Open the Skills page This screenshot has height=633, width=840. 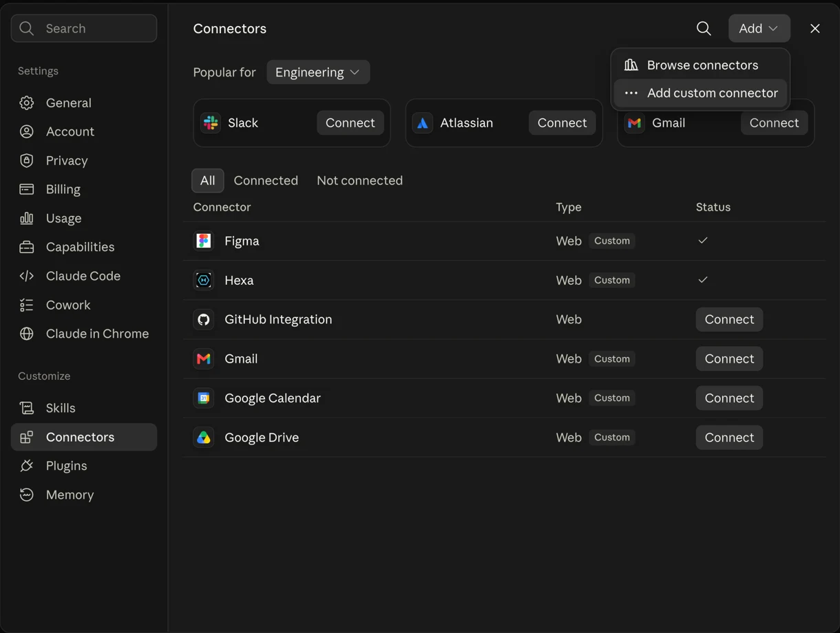coord(84,408)
